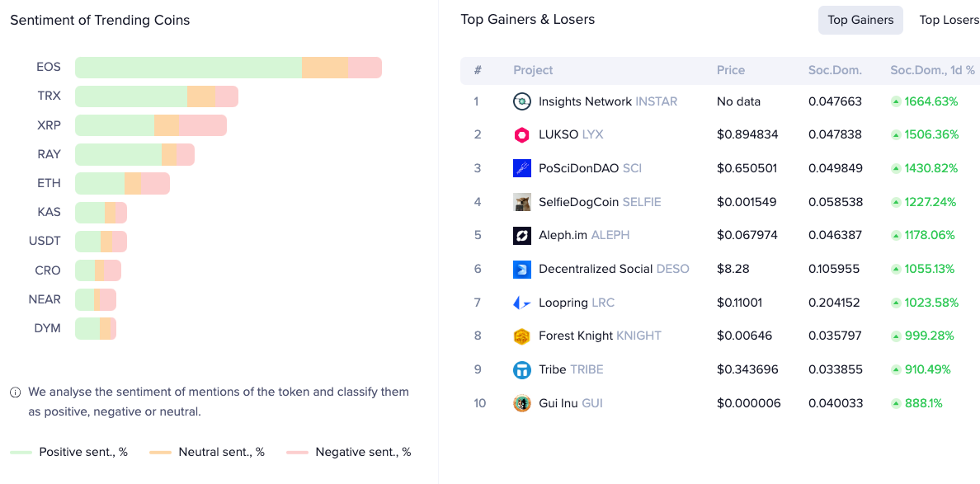980x484 pixels.
Task: Sort by Soc.Dom., 1d % column header
Action: [932, 70]
